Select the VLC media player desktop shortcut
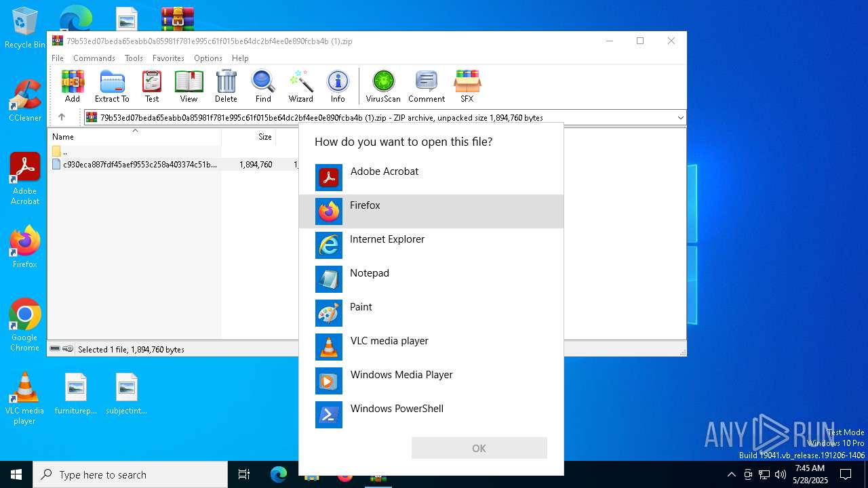The height and width of the screenshot is (488, 868). 25,399
